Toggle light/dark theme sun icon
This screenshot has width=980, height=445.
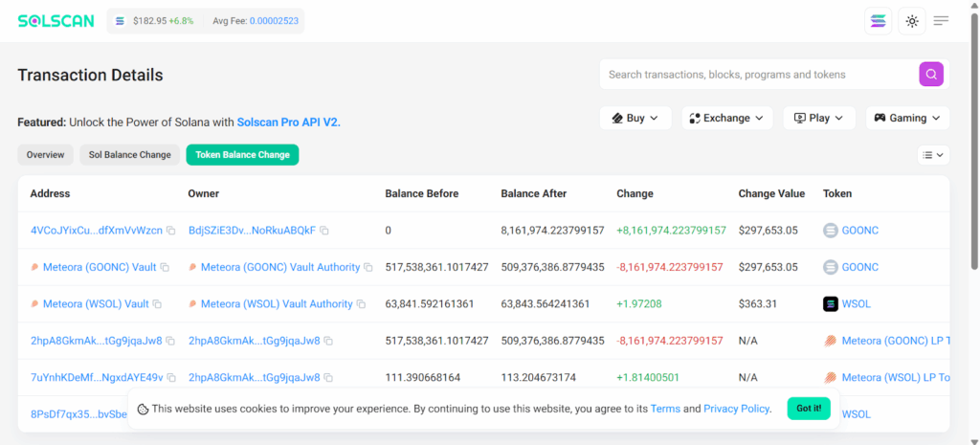pyautogui.click(x=912, y=21)
